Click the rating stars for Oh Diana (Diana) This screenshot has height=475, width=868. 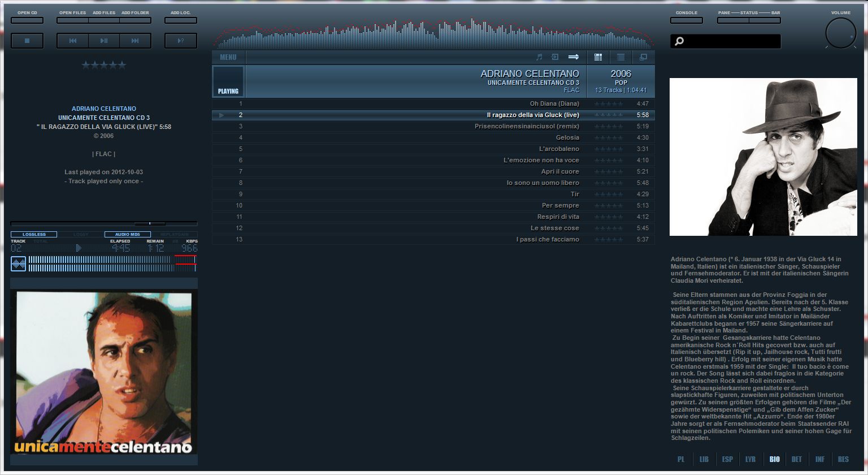point(609,104)
